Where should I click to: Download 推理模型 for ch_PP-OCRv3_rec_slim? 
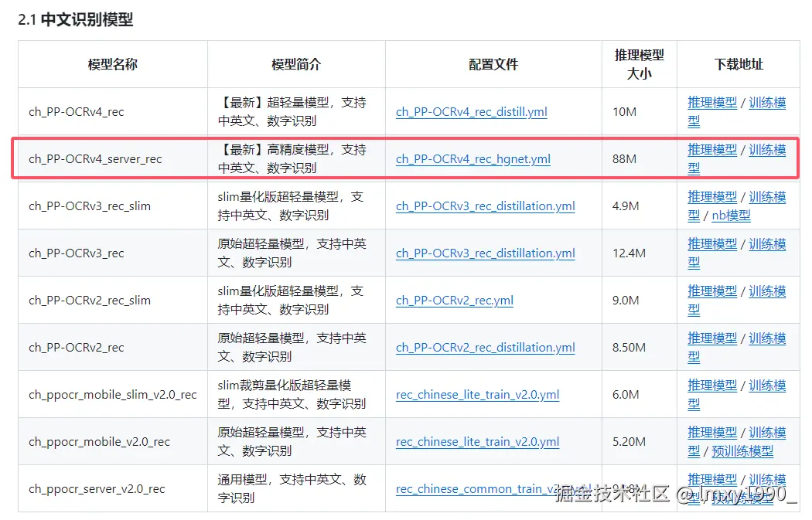(712, 196)
